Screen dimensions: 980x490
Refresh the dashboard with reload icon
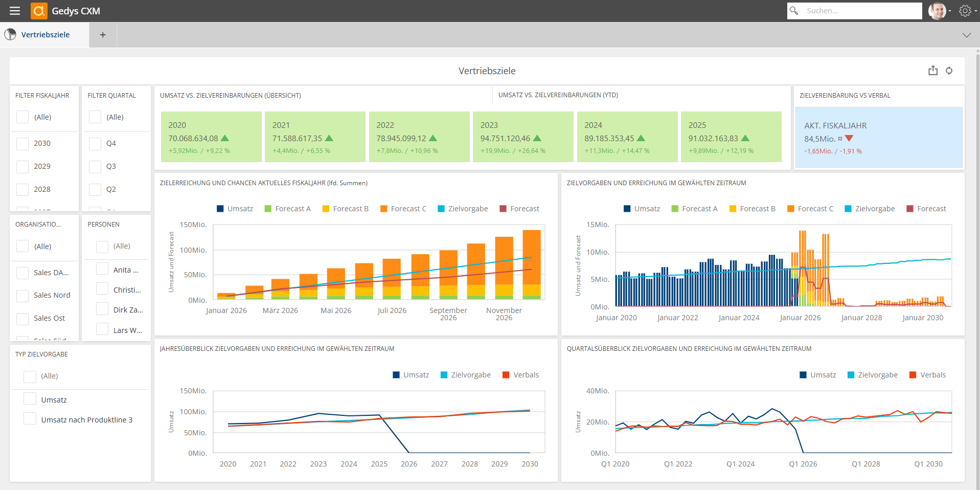coord(949,71)
